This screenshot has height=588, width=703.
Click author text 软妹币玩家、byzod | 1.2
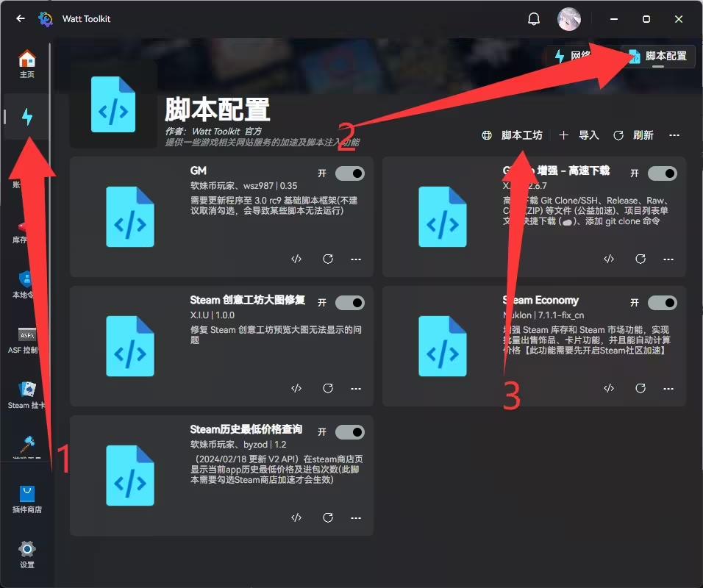238,445
